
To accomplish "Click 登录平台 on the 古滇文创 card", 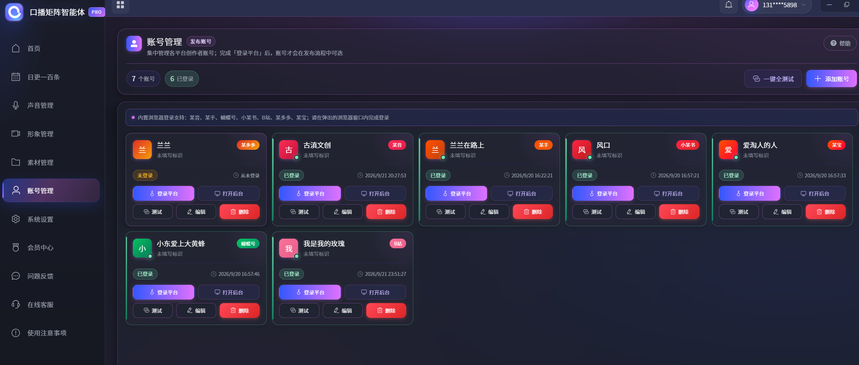I will 310,193.
